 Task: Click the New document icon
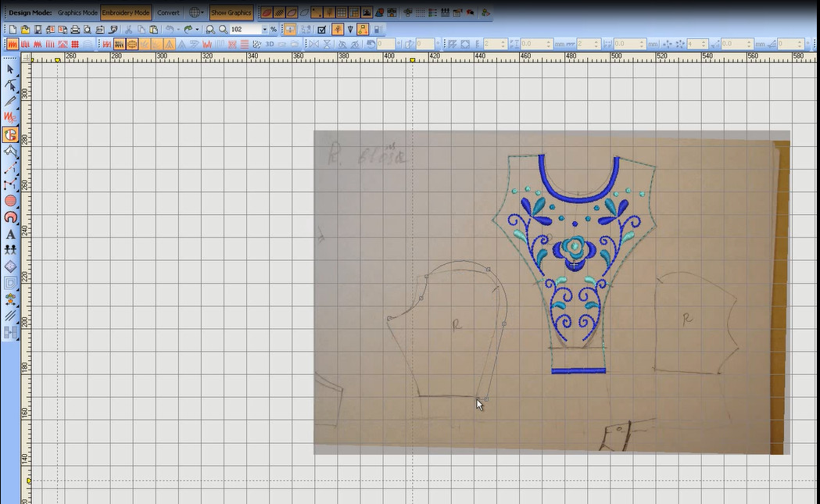tap(13, 29)
